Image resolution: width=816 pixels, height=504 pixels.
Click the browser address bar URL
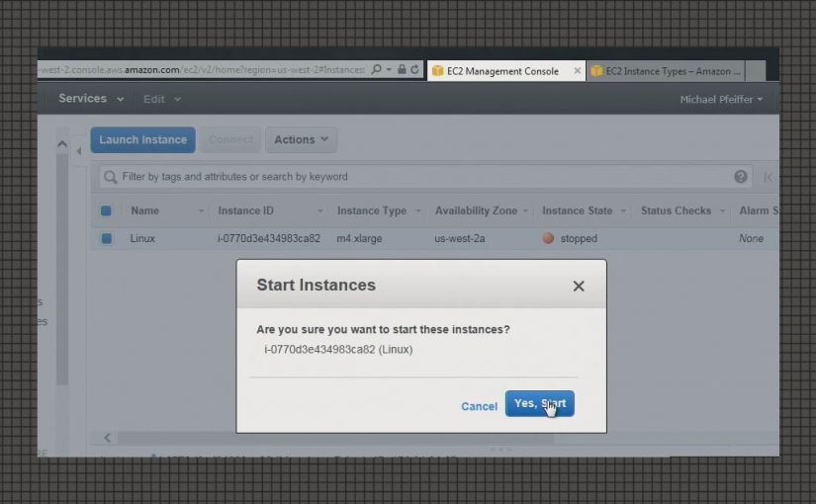pos(202,70)
